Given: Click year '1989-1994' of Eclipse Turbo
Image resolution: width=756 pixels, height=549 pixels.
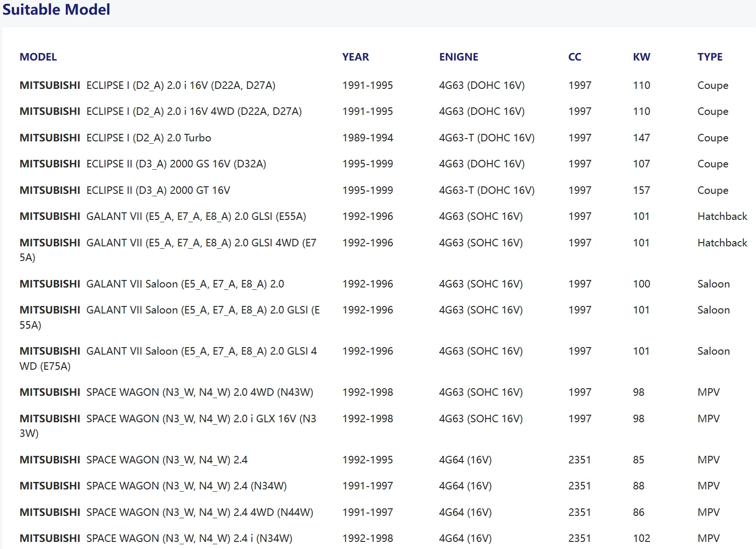Looking at the screenshot, I should [368, 138].
